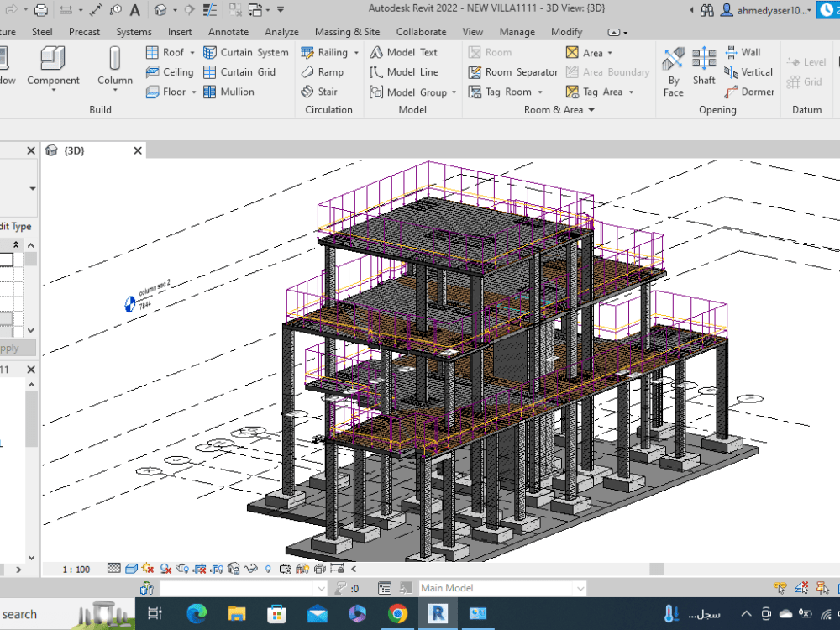Expand the Tag Room dropdown arrow

click(x=540, y=92)
